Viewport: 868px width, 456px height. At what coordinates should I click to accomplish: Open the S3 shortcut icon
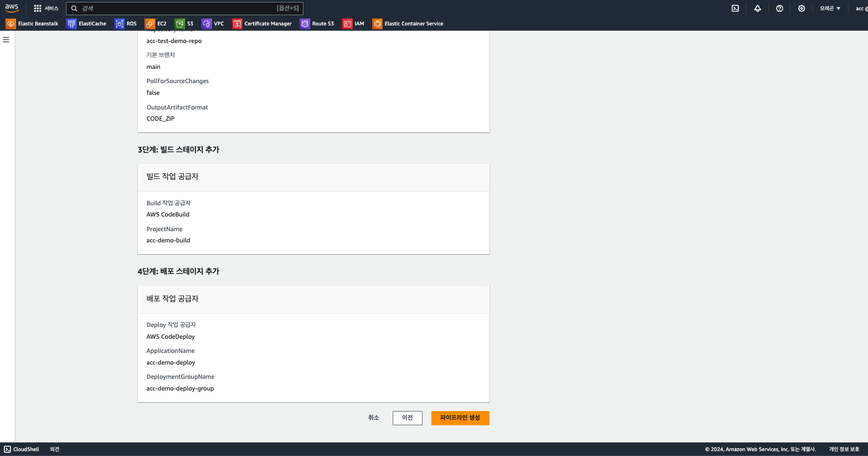[180, 23]
